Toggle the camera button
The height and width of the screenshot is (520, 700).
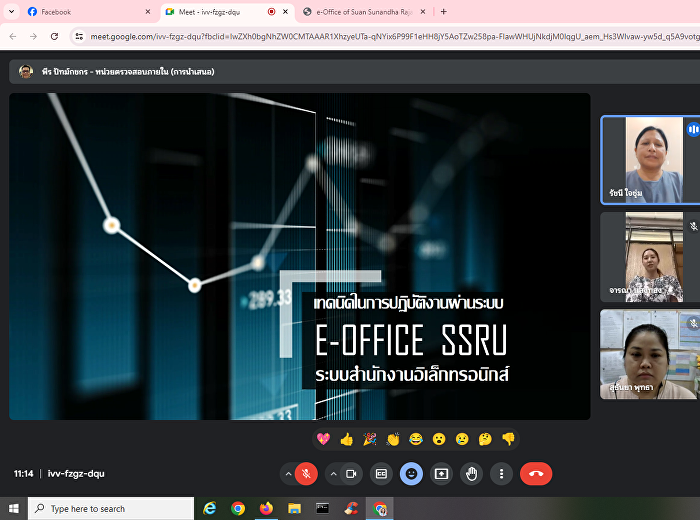[351, 474]
